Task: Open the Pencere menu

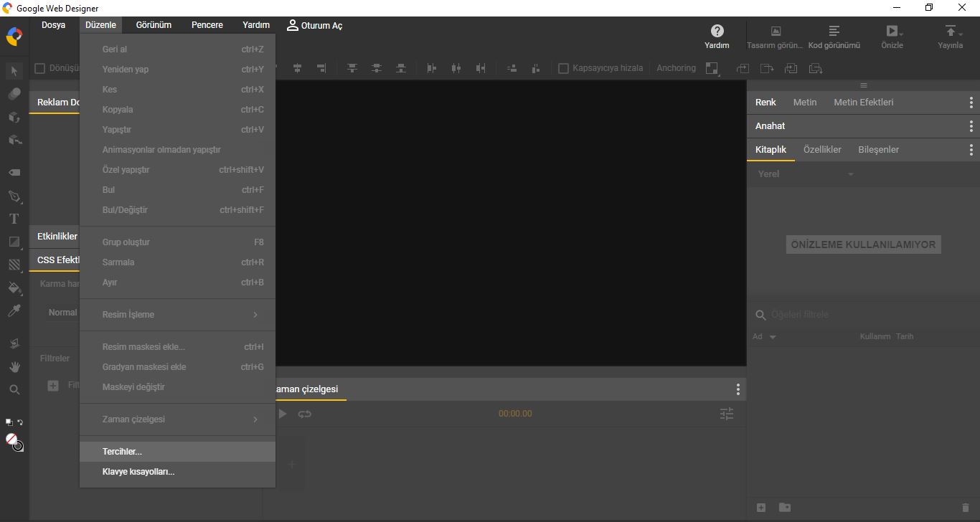Action: coord(207,25)
